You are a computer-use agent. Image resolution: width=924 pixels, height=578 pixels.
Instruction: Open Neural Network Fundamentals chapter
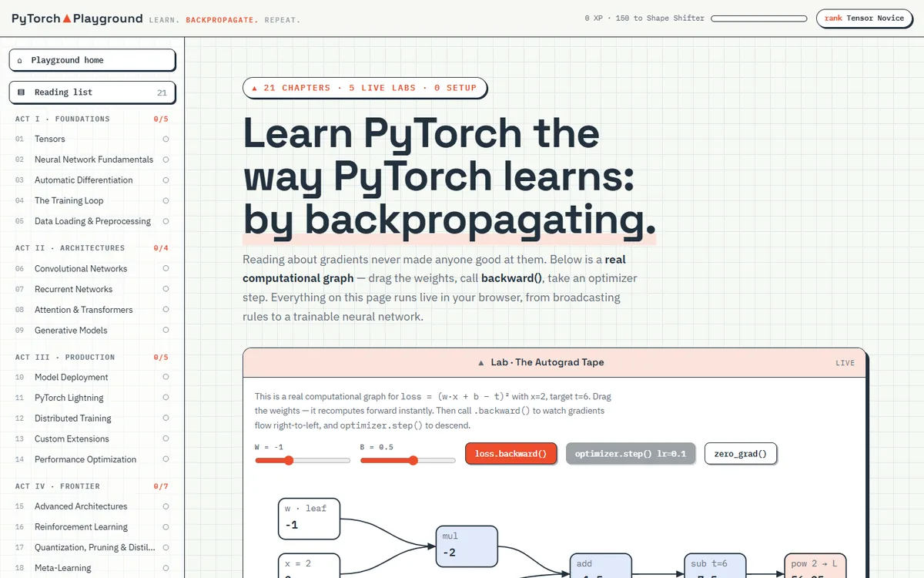(x=92, y=160)
